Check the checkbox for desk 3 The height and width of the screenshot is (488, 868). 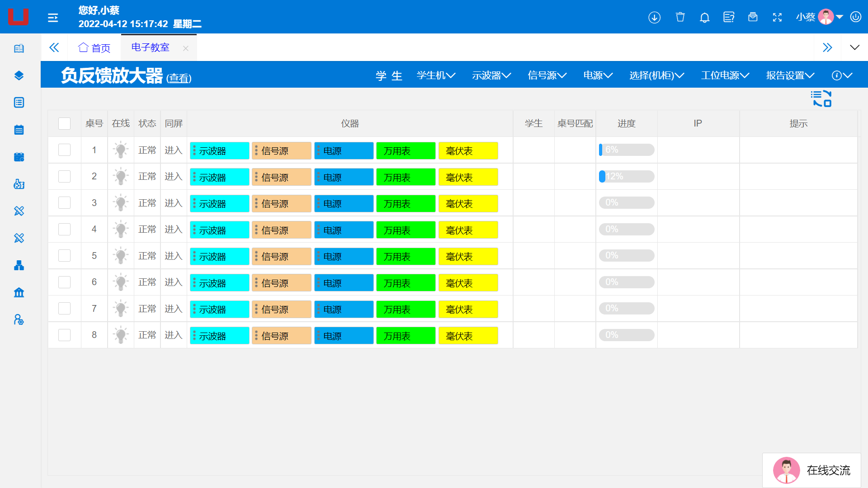pyautogui.click(x=64, y=203)
